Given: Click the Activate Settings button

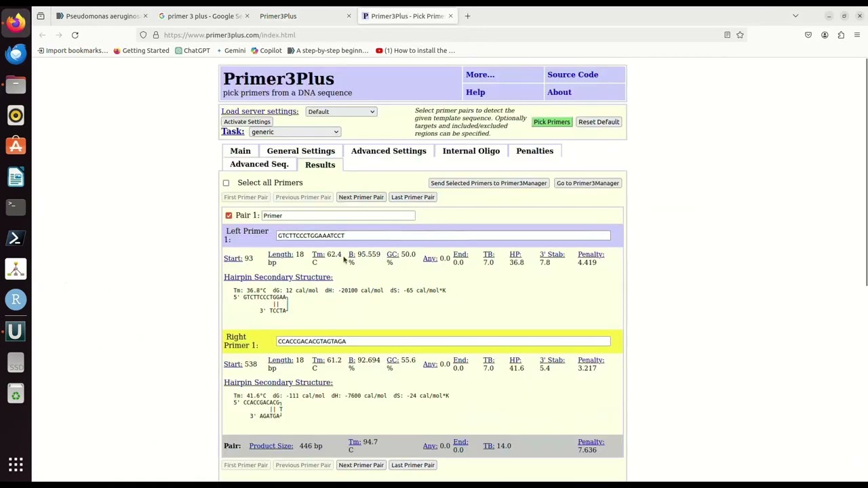Looking at the screenshot, I should tap(247, 122).
